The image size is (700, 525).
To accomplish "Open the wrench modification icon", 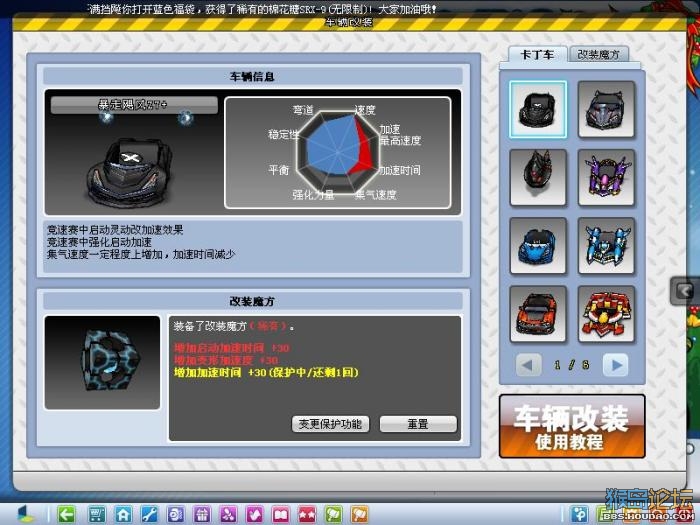I will pos(150,515).
